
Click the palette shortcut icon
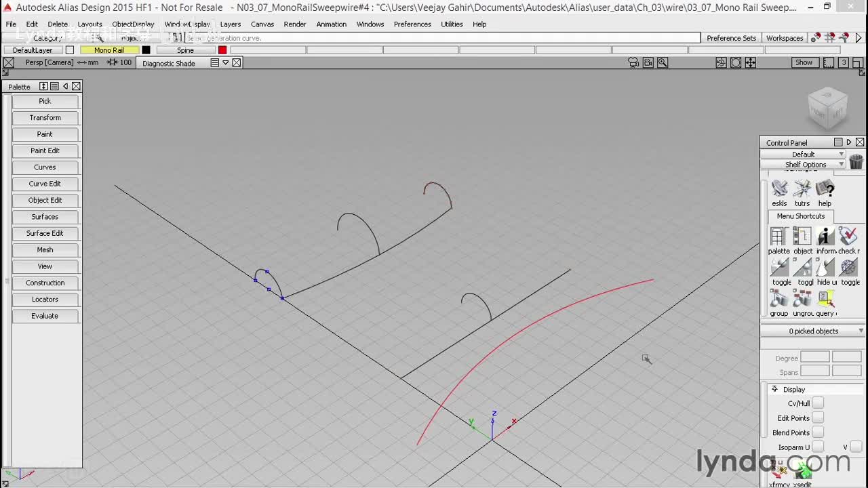pos(778,236)
